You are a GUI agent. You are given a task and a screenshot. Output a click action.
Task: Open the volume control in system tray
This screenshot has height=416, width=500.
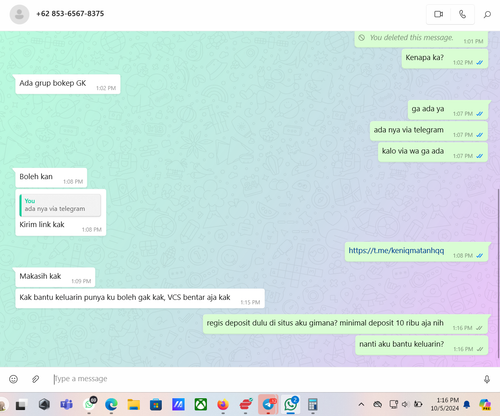pyautogui.click(x=405, y=404)
